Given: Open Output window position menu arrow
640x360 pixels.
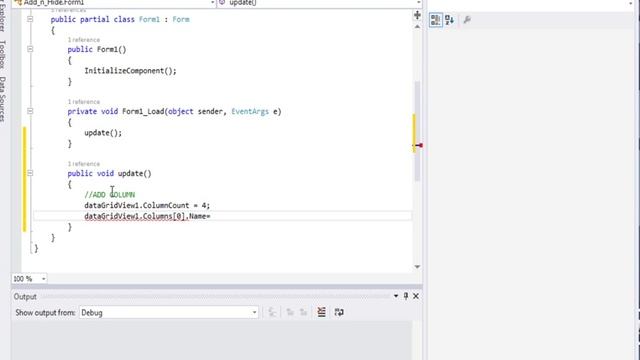Looking at the screenshot, I should point(396,296).
